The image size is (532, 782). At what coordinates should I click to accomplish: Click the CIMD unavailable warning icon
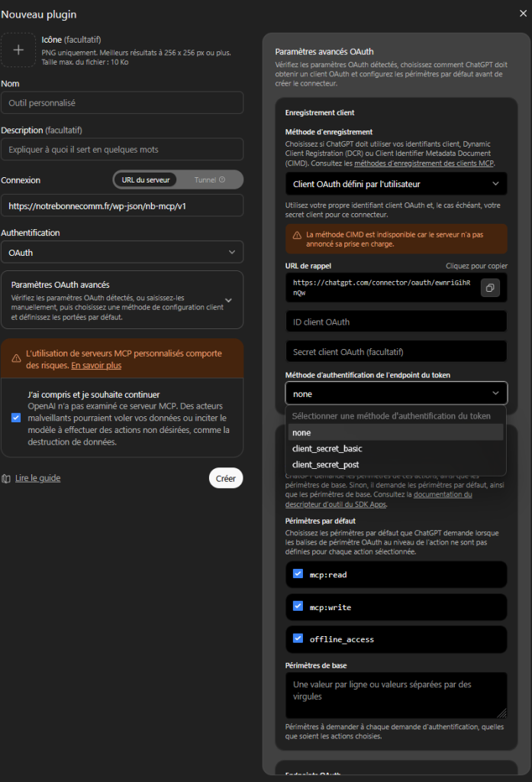(297, 235)
